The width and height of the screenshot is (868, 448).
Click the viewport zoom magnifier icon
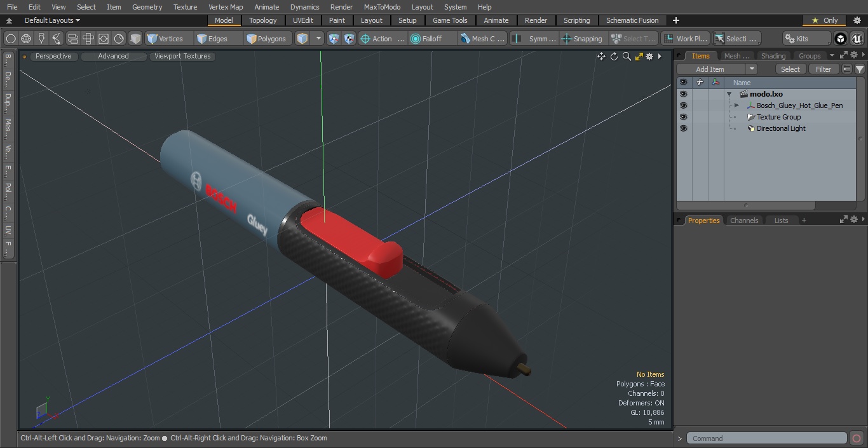pos(627,57)
